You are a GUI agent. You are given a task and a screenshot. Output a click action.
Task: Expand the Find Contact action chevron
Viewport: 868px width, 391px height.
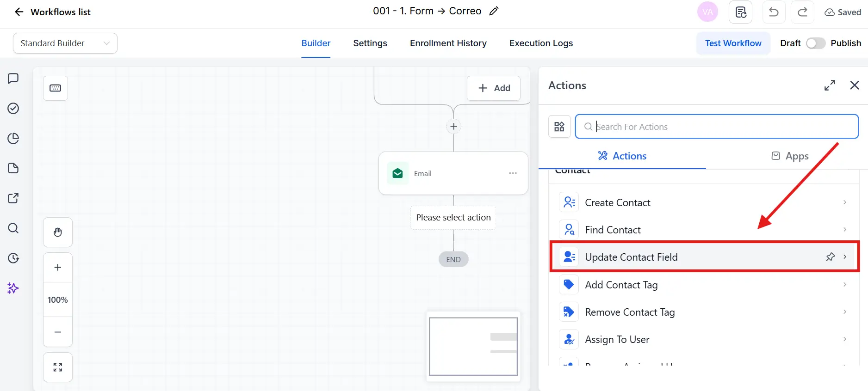pyautogui.click(x=845, y=230)
